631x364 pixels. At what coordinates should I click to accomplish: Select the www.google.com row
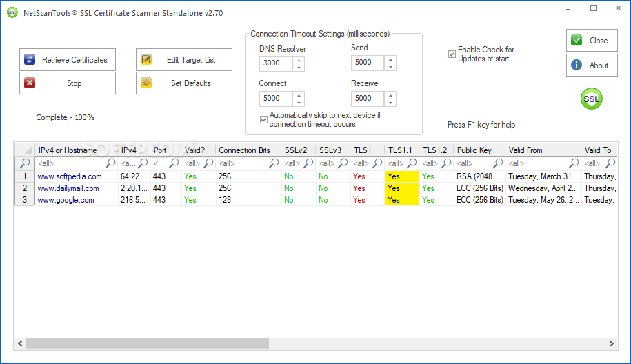pos(316,200)
